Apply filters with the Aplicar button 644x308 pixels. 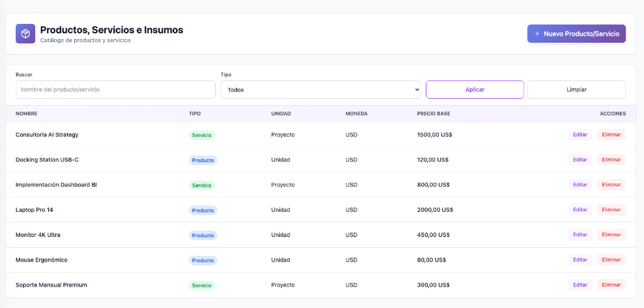(x=474, y=89)
